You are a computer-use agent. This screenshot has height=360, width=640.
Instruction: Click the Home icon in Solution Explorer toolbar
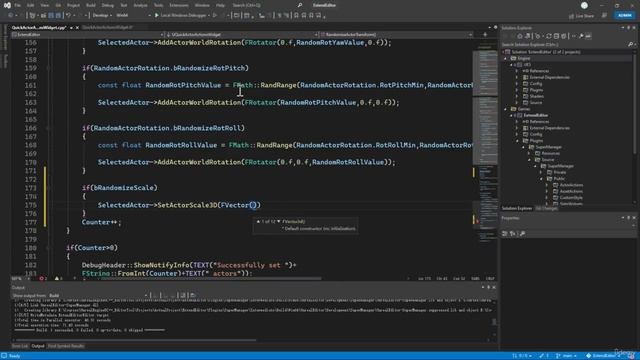click(520, 36)
